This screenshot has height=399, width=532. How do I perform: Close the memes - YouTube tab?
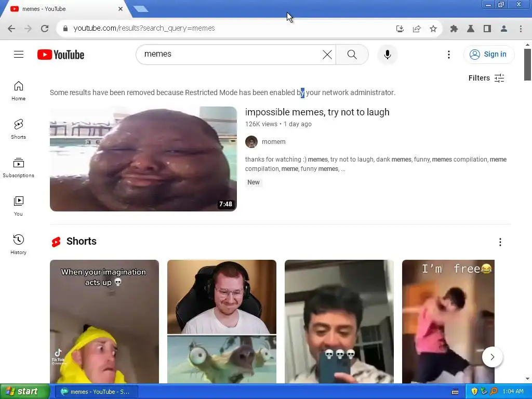121,9
